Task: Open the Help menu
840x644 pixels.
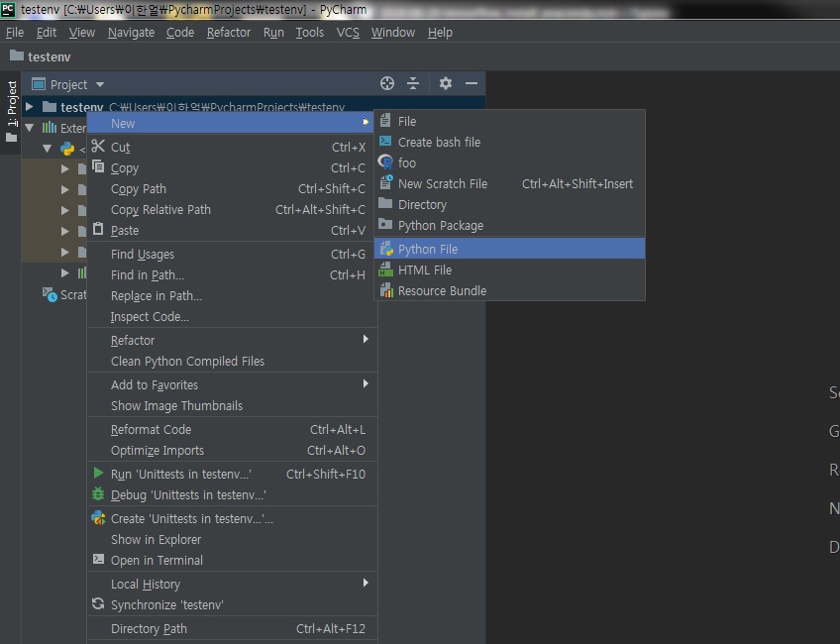Action: click(x=440, y=33)
